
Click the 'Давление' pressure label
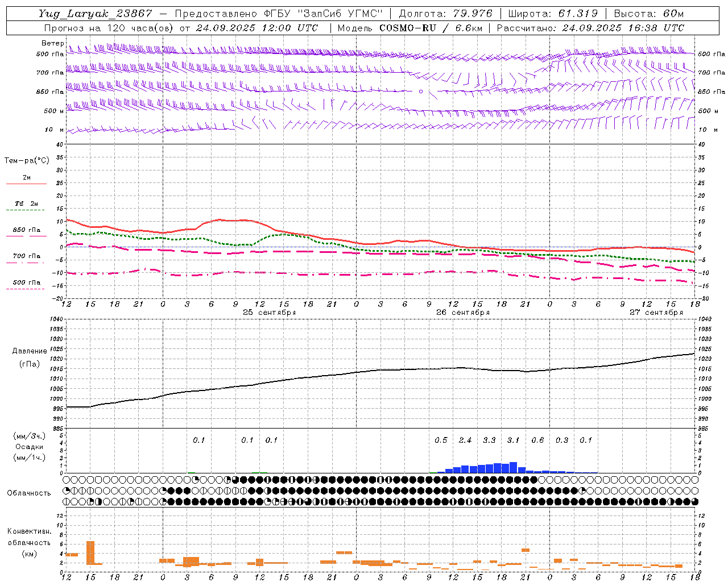click(x=29, y=351)
